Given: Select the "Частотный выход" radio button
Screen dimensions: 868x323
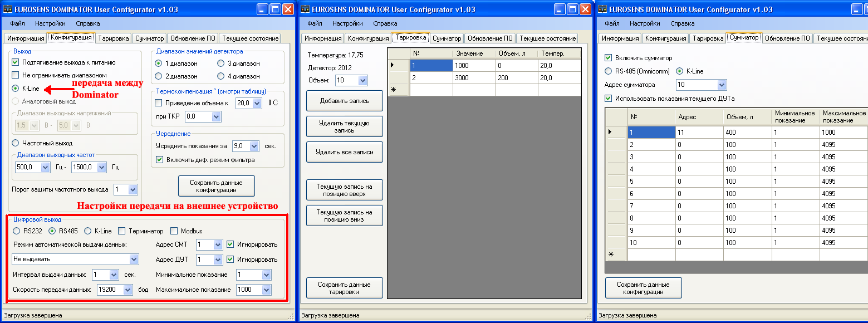Looking at the screenshot, I should coord(16,143).
